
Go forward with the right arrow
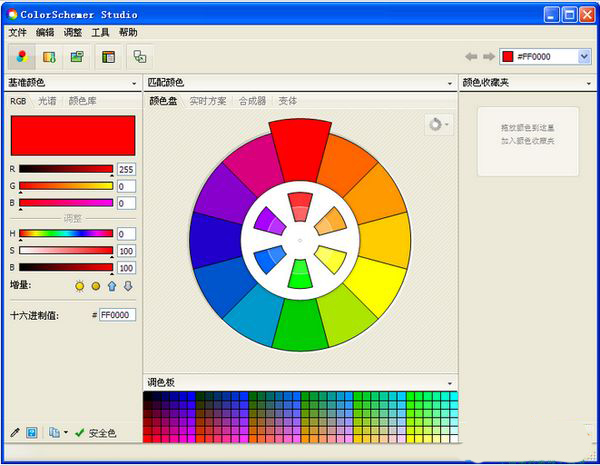click(489, 57)
